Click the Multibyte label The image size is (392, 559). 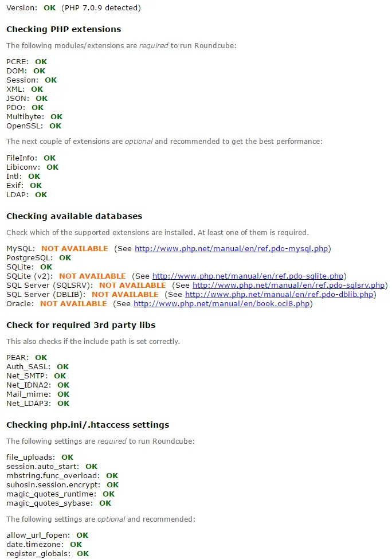coord(25,117)
